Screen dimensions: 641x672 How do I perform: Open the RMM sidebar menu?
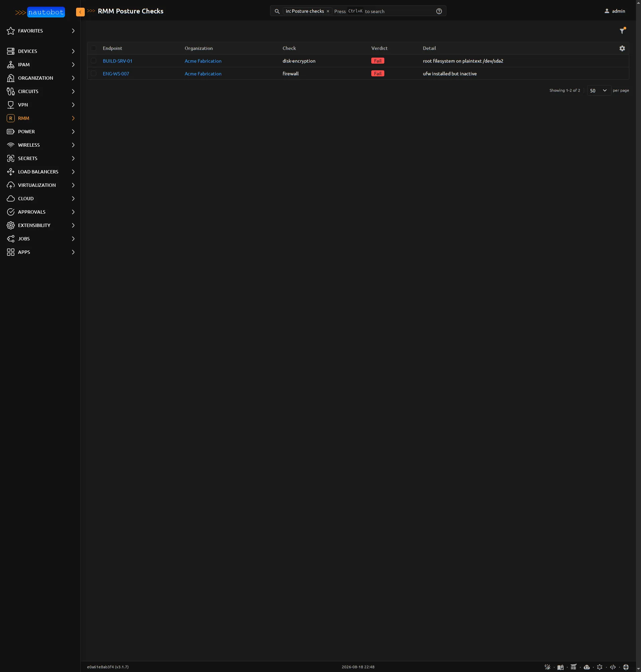[40, 118]
